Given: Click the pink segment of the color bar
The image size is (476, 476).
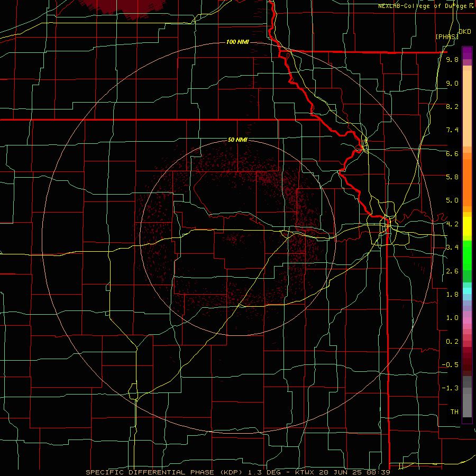Looking at the screenshot, I should point(467,321).
